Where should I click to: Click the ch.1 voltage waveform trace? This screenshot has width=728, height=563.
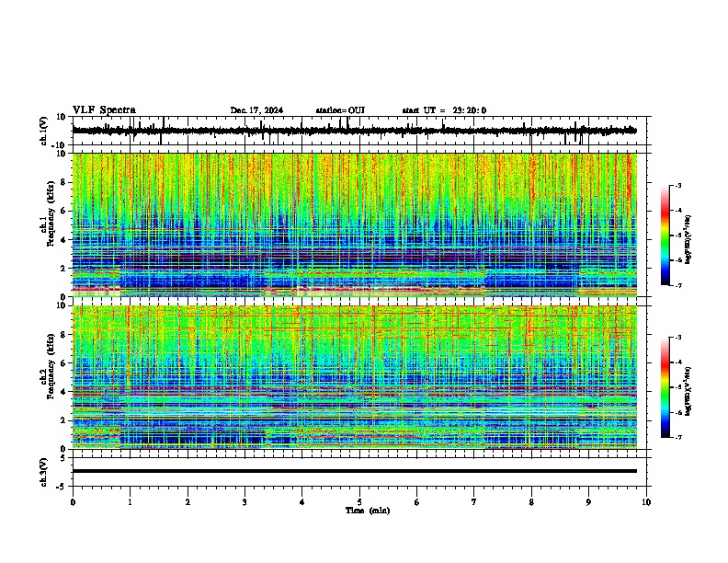(355, 131)
